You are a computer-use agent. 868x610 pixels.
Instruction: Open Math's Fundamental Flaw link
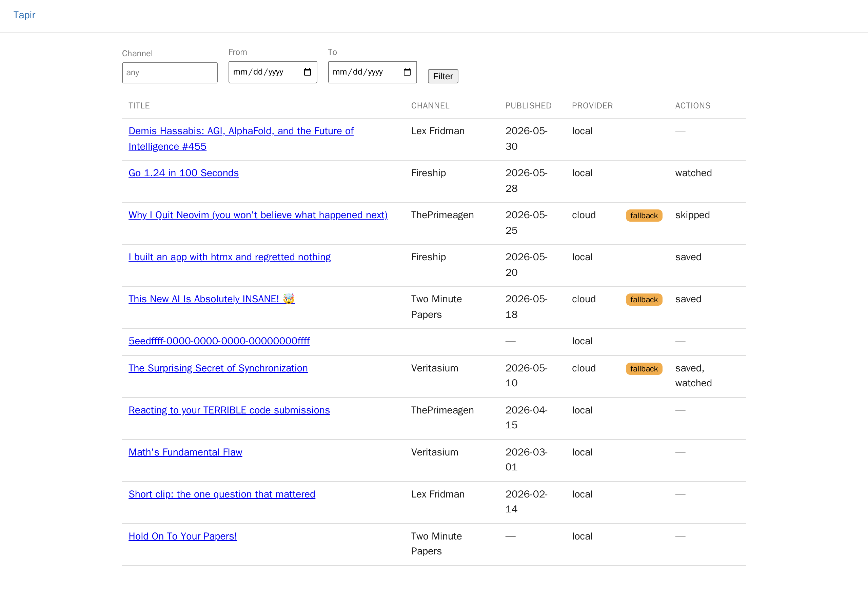click(185, 452)
